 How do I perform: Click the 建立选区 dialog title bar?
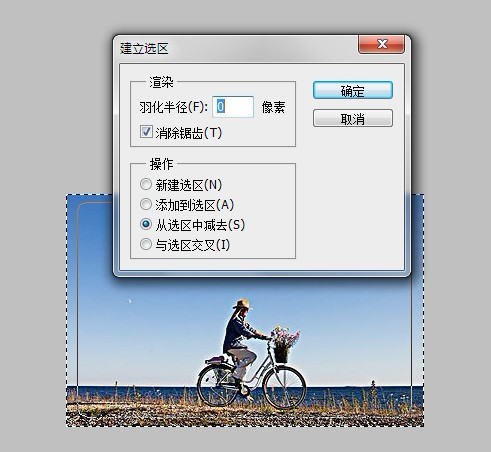(x=233, y=48)
